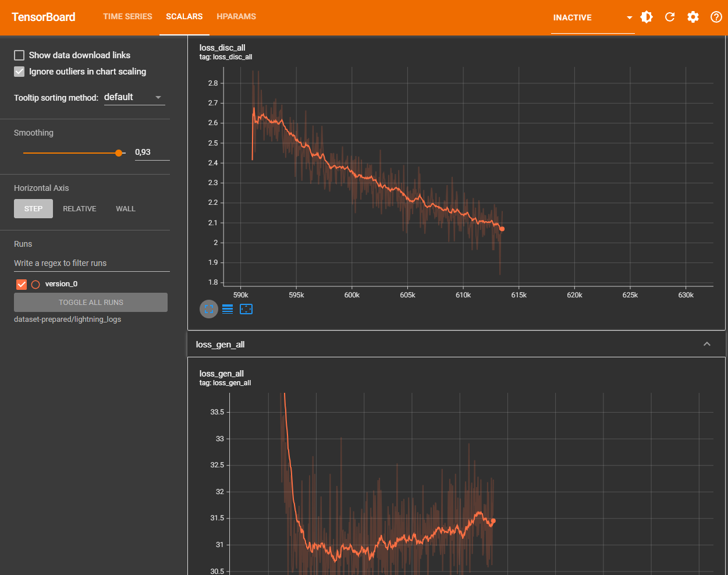
Task: Select only version_0 run radio button
Action: click(35, 284)
